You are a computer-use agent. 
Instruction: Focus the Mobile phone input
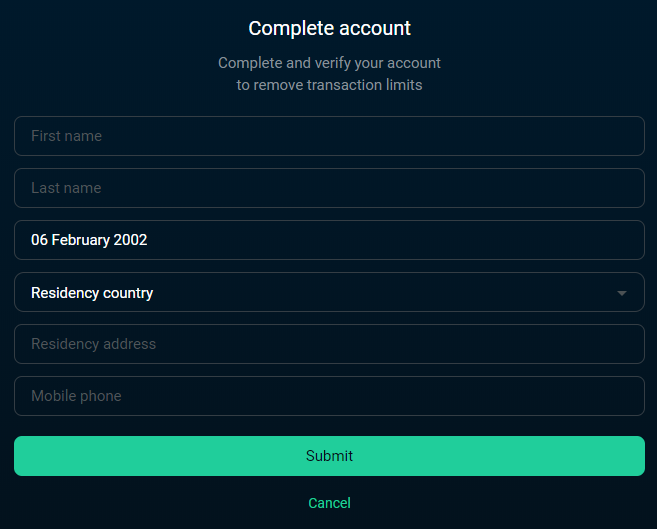tap(329, 396)
